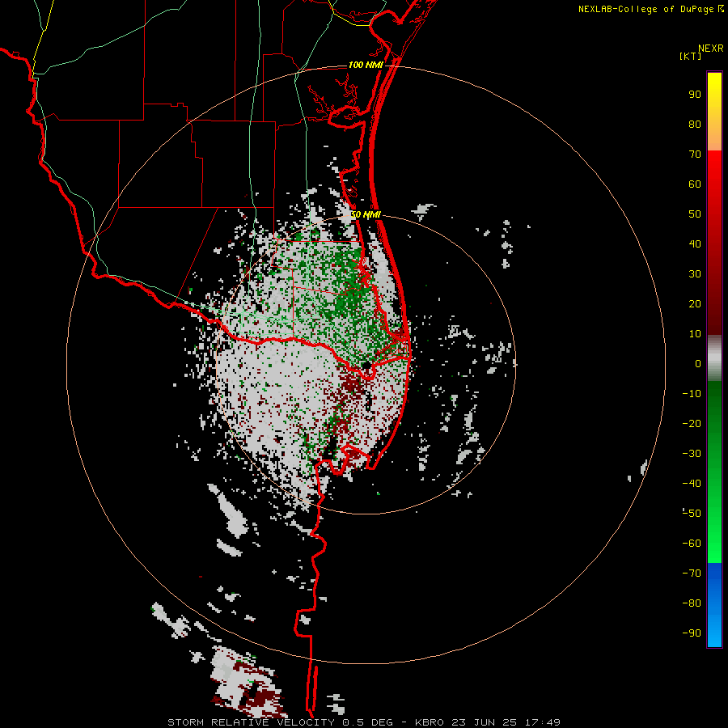Click the 10 knot value on the velocity scale
This screenshot has height=728, width=728.
coord(695,334)
